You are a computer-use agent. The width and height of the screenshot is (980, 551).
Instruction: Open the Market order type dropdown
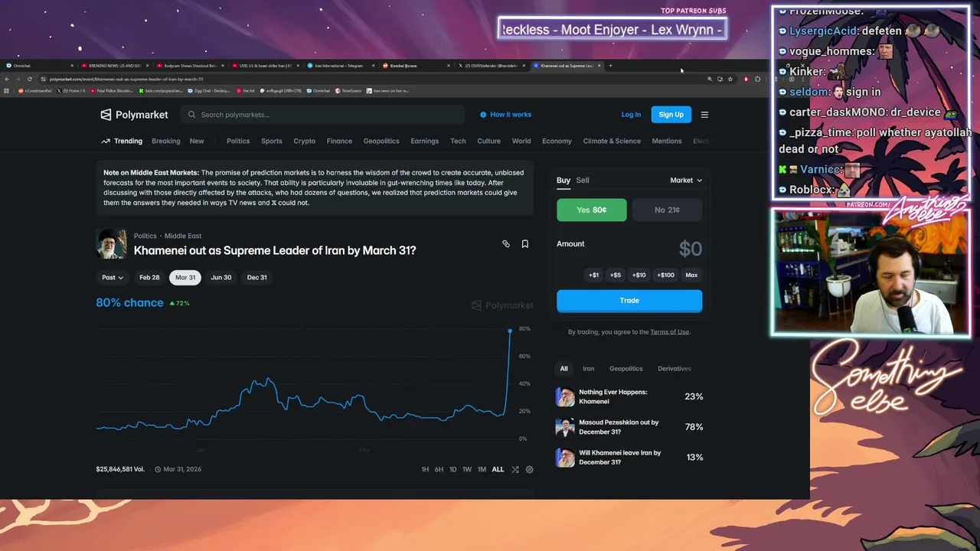pyautogui.click(x=686, y=181)
